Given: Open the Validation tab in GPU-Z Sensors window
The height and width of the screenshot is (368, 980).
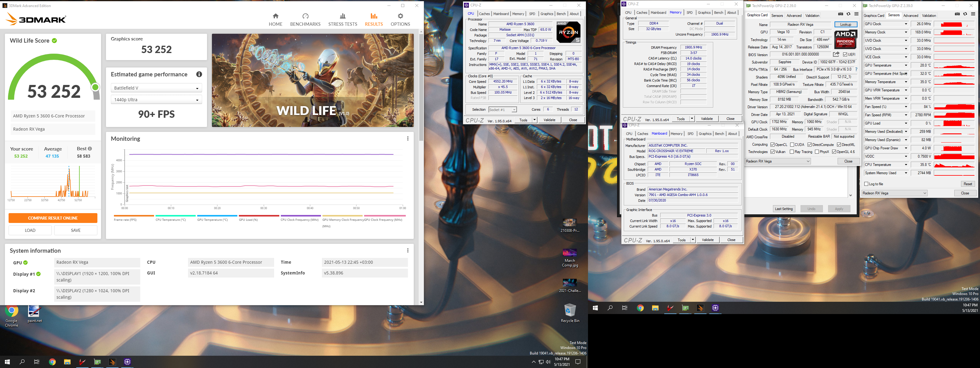Looking at the screenshot, I should [929, 16].
